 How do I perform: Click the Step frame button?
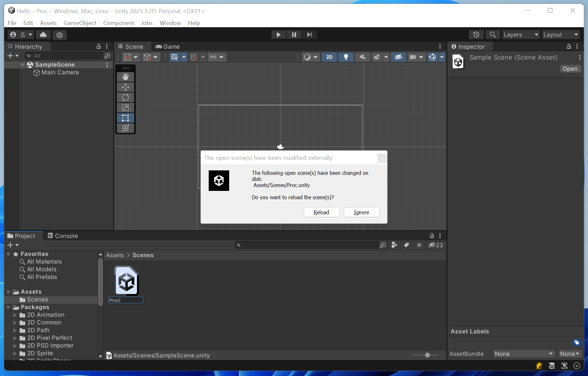tap(309, 35)
